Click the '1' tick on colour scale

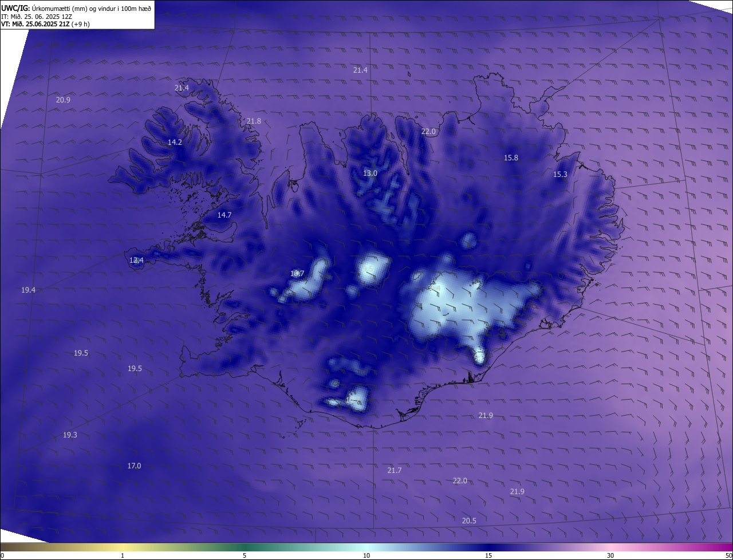pos(123,555)
